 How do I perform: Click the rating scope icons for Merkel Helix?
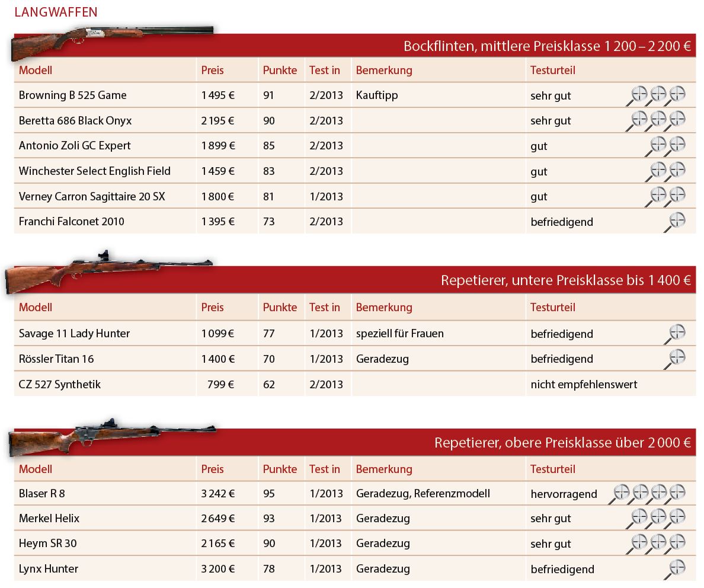(x=655, y=519)
